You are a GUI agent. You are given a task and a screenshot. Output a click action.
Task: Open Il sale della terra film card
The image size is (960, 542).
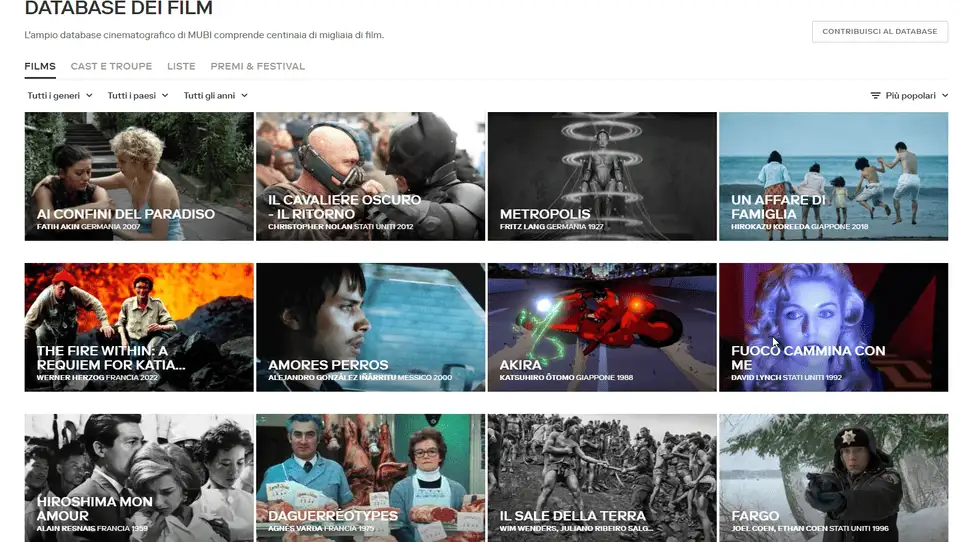[x=602, y=478]
